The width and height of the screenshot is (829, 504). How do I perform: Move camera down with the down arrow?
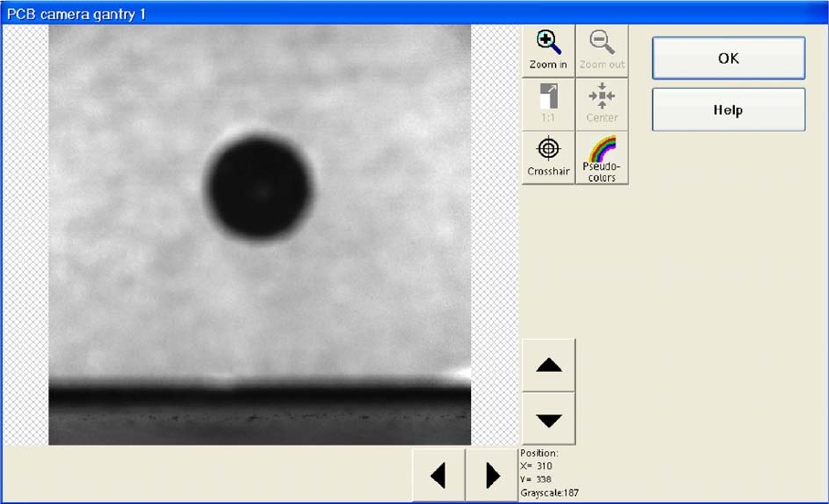tap(549, 418)
